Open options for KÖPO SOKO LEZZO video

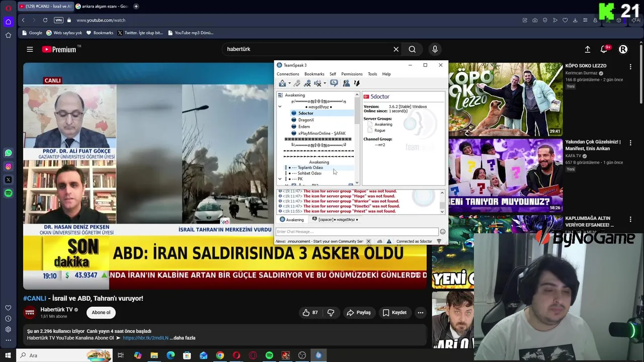(x=630, y=66)
